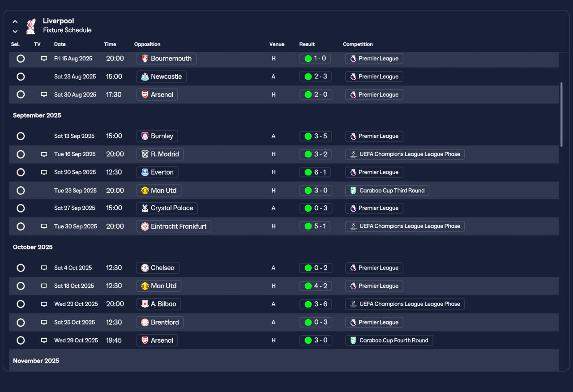Open the Champions League button in the A. Bilbao row
The height and width of the screenshot is (392, 573).
(405, 304)
